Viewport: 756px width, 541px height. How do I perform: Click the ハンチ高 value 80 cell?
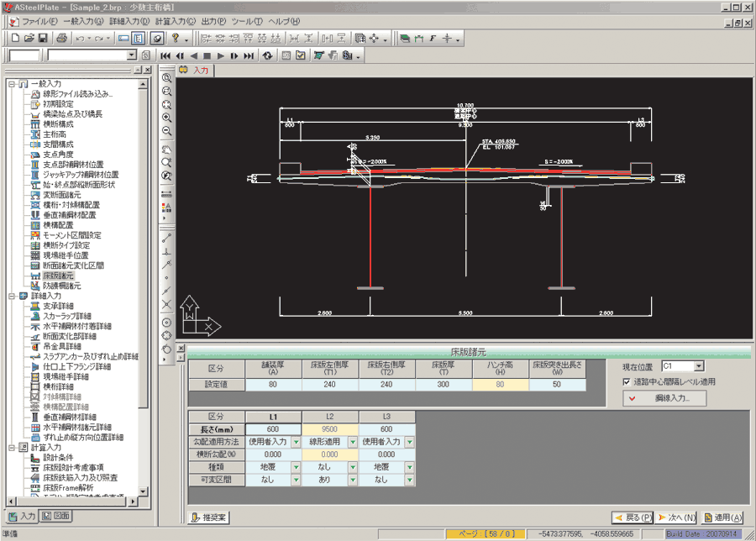[500, 385]
